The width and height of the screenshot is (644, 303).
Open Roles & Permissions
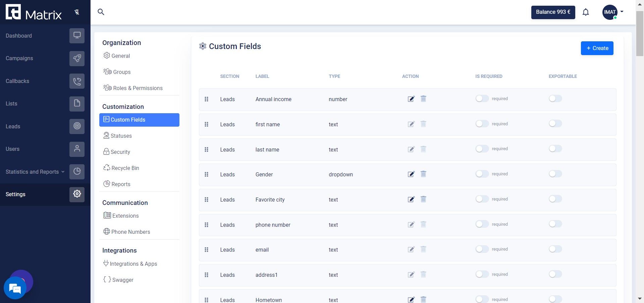pyautogui.click(x=137, y=88)
